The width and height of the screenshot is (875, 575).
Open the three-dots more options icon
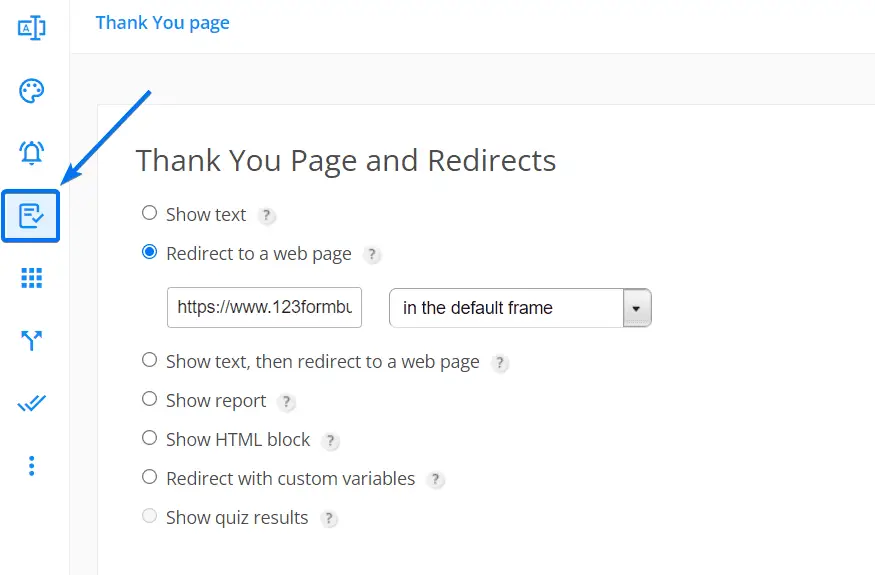(x=31, y=466)
